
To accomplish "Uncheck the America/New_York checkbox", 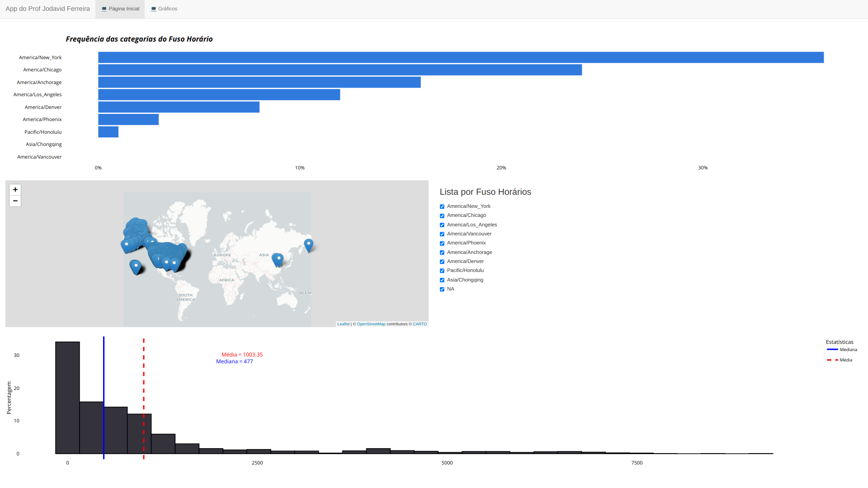I will (x=442, y=206).
